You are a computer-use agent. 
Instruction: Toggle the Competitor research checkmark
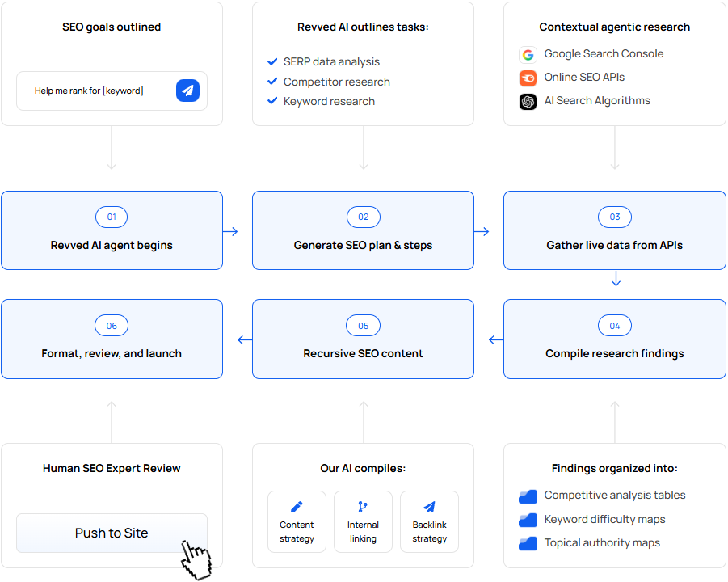pyautogui.click(x=272, y=82)
